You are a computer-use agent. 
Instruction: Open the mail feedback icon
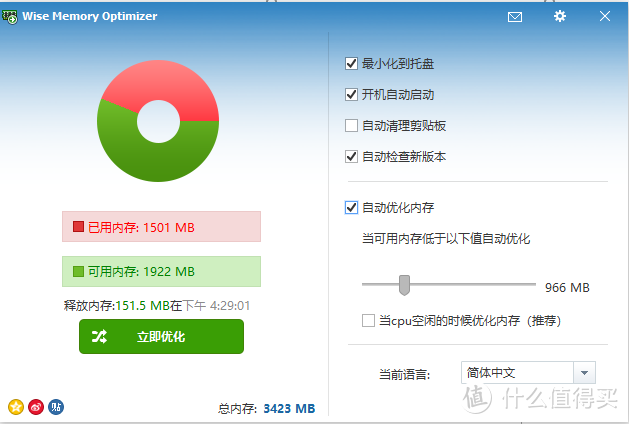coord(515,17)
